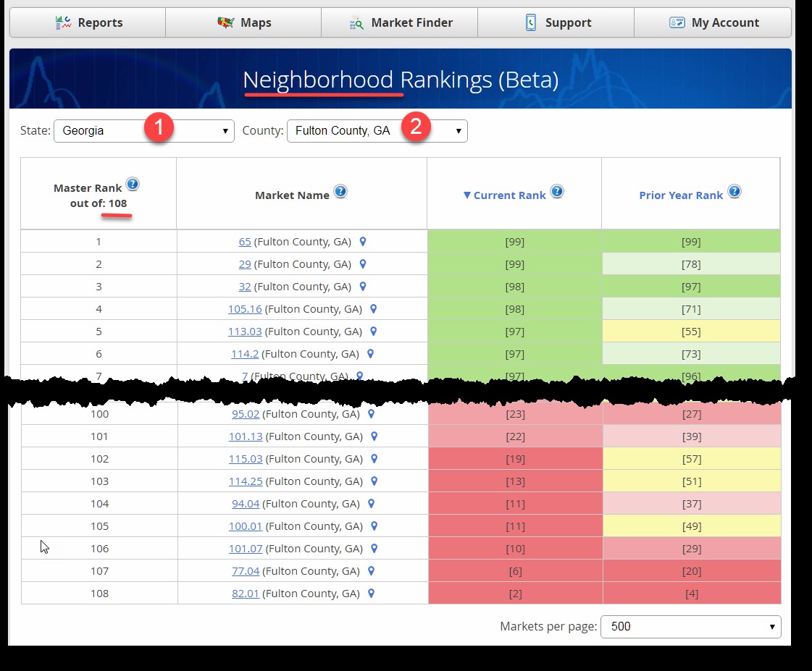Click help icon next to Master Rank

[x=132, y=185]
